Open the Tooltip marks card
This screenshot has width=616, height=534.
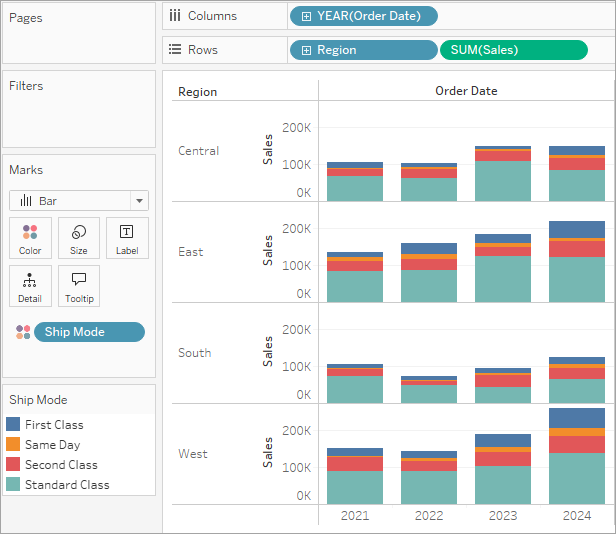point(79,286)
